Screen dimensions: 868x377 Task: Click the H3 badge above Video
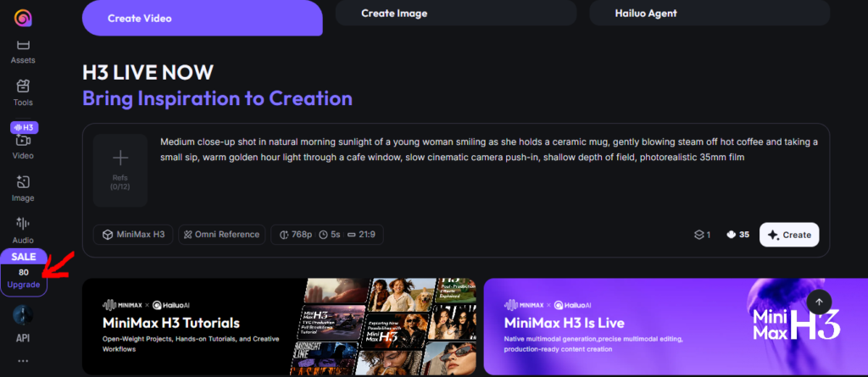point(24,127)
